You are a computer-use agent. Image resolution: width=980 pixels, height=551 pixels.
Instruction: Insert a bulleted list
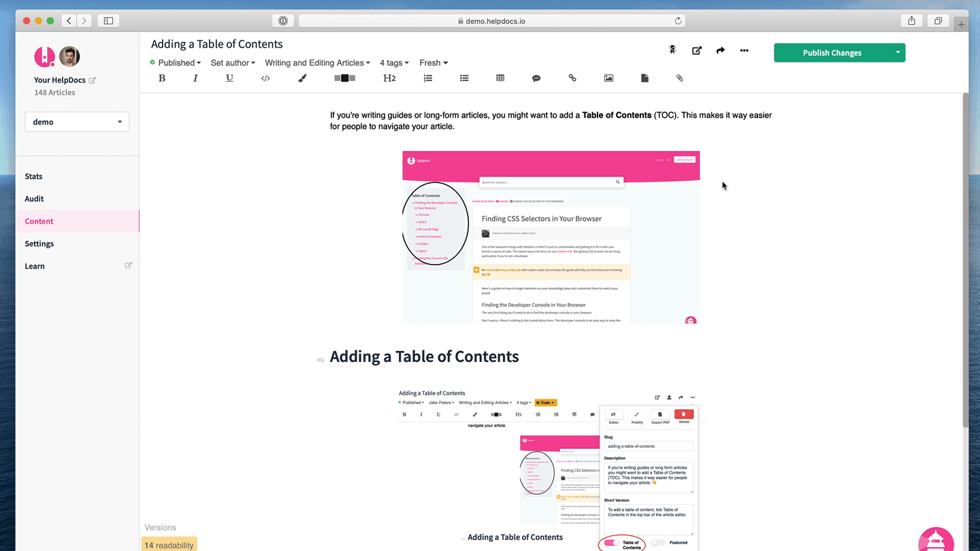[464, 78]
